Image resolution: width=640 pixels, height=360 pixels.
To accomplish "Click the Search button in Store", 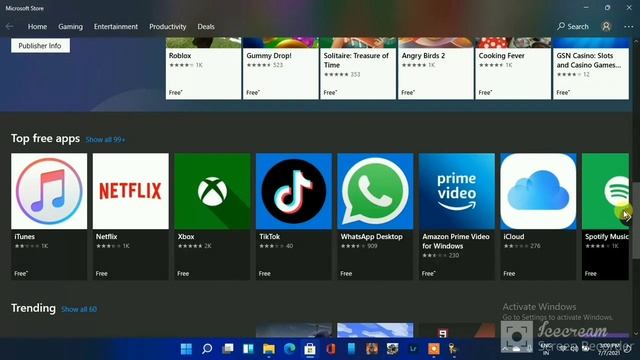I will (x=573, y=27).
